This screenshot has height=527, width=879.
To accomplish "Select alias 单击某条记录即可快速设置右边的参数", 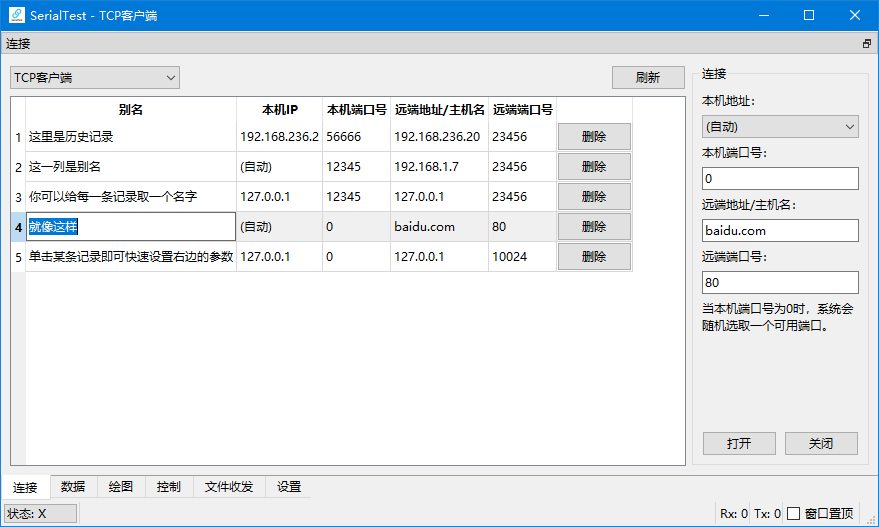I will click(131, 257).
